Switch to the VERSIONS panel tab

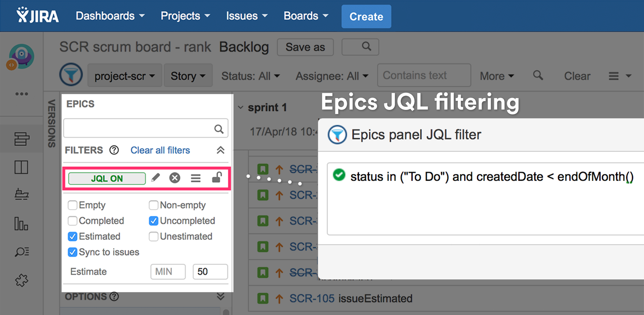click(52, 124)
